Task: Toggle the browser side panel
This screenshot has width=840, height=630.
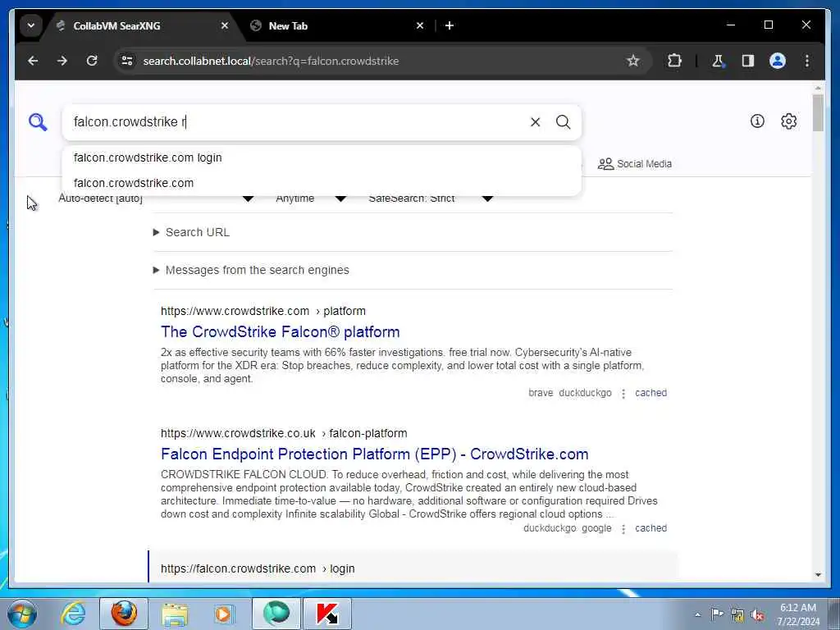Action: pyautogui.click(x=748, y=61)
